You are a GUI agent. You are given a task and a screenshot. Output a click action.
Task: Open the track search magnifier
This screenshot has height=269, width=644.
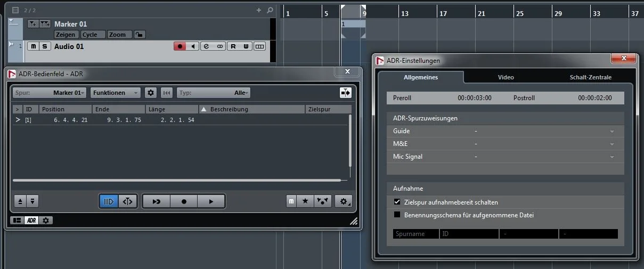pyautogui.click(x=270, y=10)
